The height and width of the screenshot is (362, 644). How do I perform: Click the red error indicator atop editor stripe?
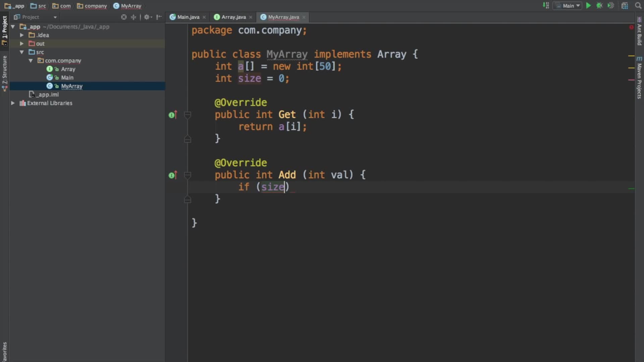pos(631,27)
